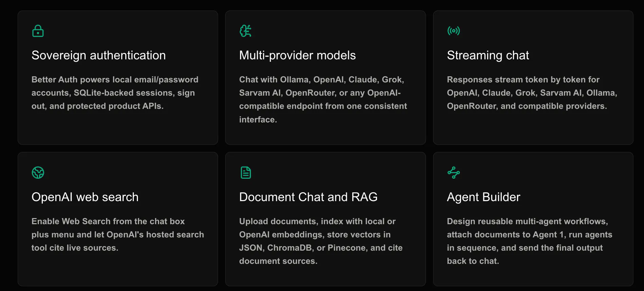This screenshot has width=644, height=291.
Task: Select the Sovereign authentication heading
Action: click(99, 55)
